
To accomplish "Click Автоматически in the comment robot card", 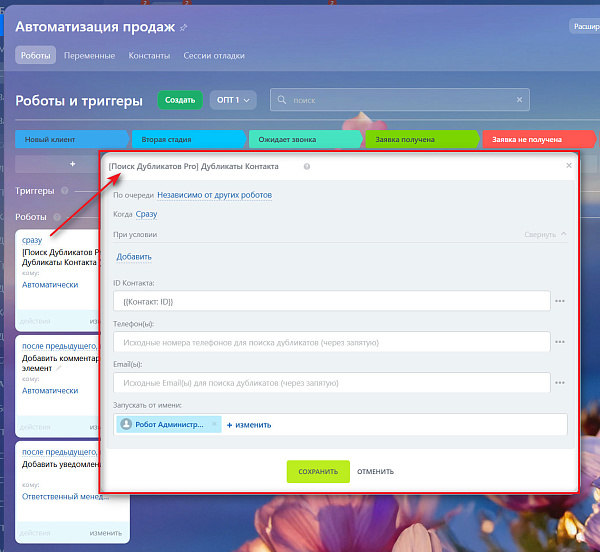I will click(50, 391).
